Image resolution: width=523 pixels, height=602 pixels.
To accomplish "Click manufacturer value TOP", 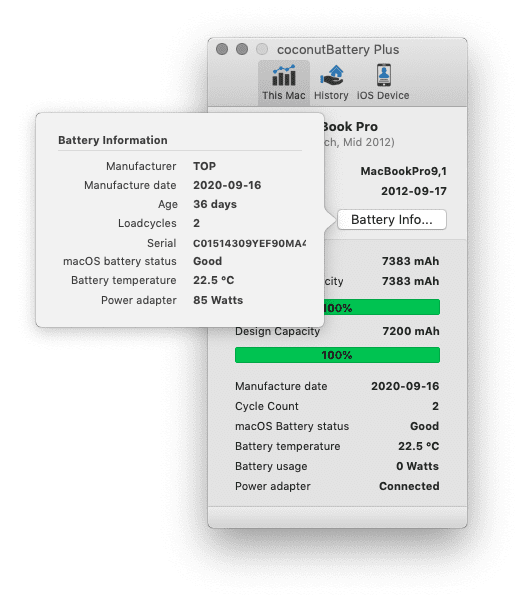I will pyautogui.click(x=204, y=166).
